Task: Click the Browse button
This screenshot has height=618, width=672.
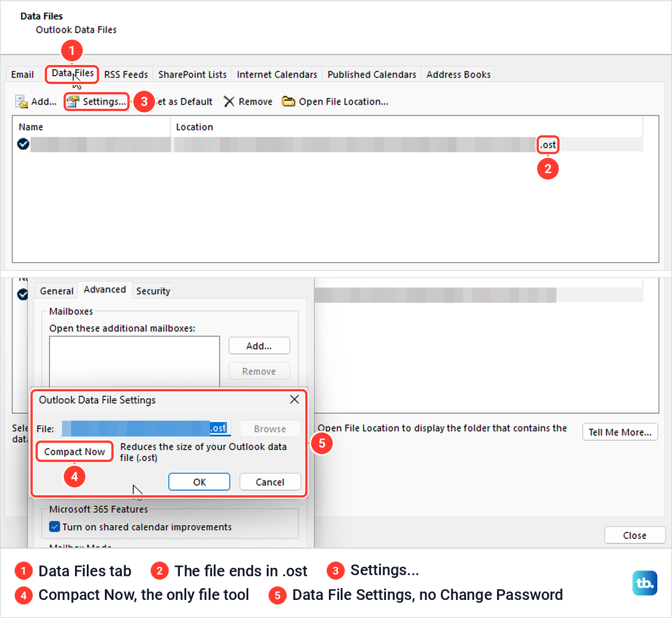Action: (270, 429)
